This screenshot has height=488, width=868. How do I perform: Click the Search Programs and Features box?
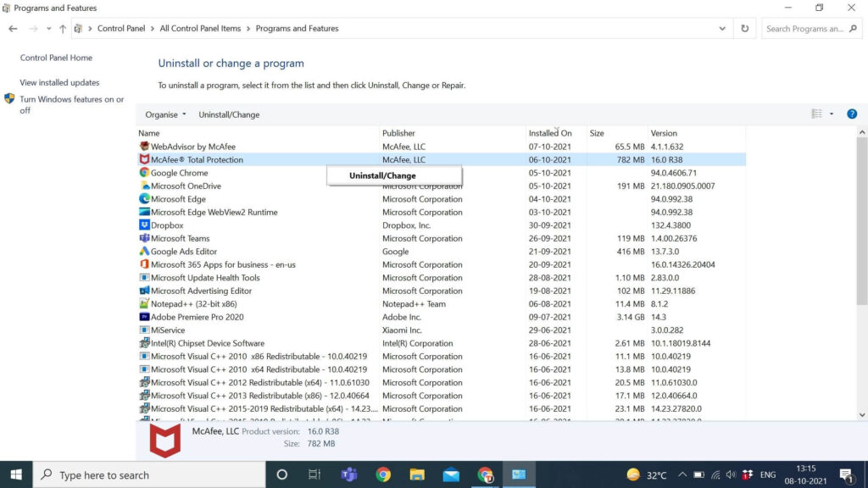pyautogui.click(x=804, y=28)
